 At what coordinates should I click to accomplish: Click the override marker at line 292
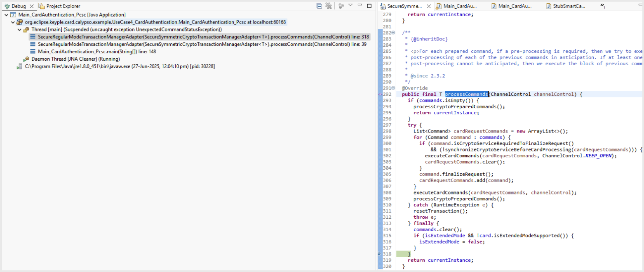pyautogui.click(x=380, y=94)
